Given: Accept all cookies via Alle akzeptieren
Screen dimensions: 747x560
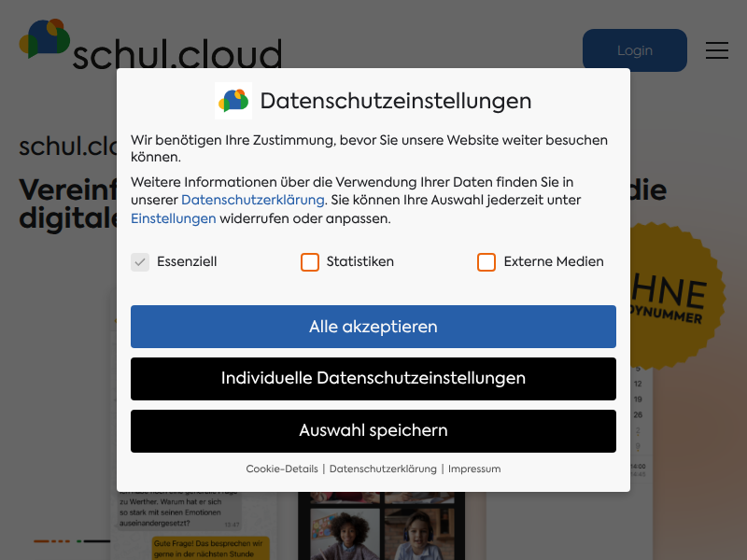Looking at the screenshot, I should 373,327.
